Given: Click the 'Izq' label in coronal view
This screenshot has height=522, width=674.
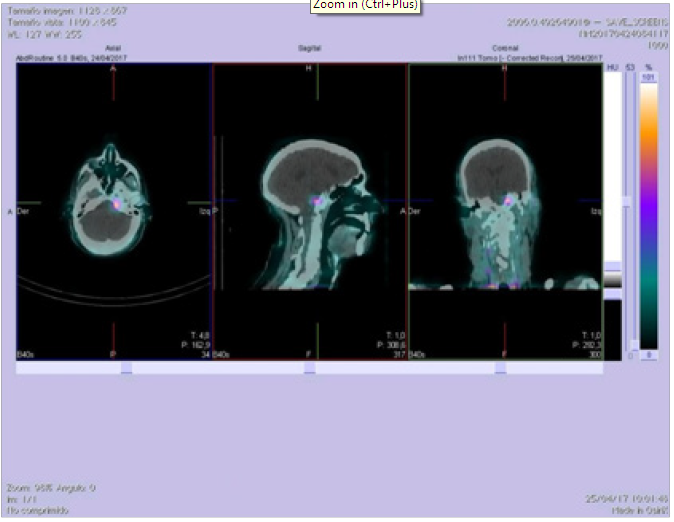Looking at the screenshot, I should click(x=595, y=212).
